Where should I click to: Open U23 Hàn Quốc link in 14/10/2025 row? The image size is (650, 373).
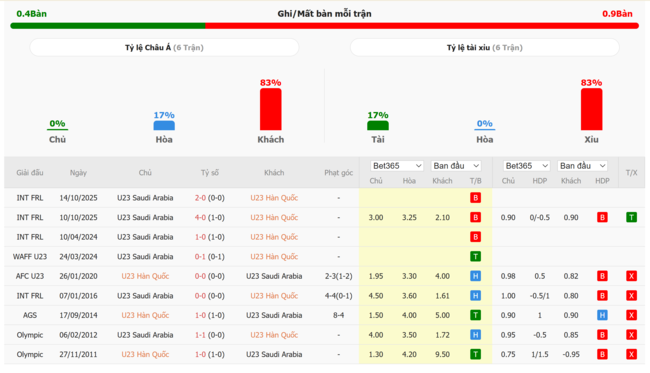click(x=274, y=198)
